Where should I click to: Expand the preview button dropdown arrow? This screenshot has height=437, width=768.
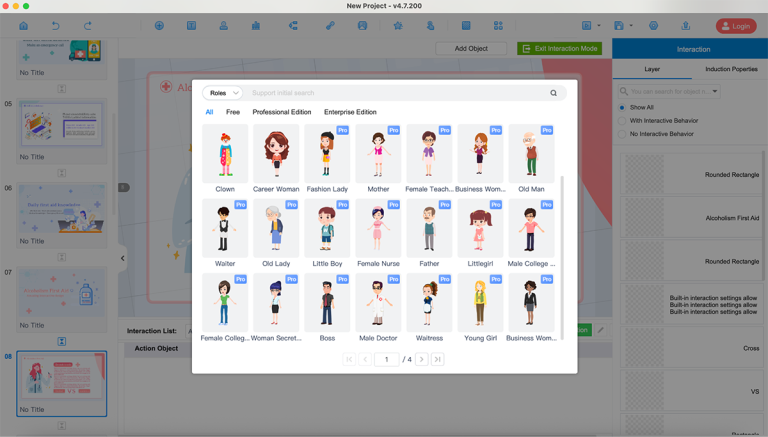pyautogui.click(x=599, y=25)
